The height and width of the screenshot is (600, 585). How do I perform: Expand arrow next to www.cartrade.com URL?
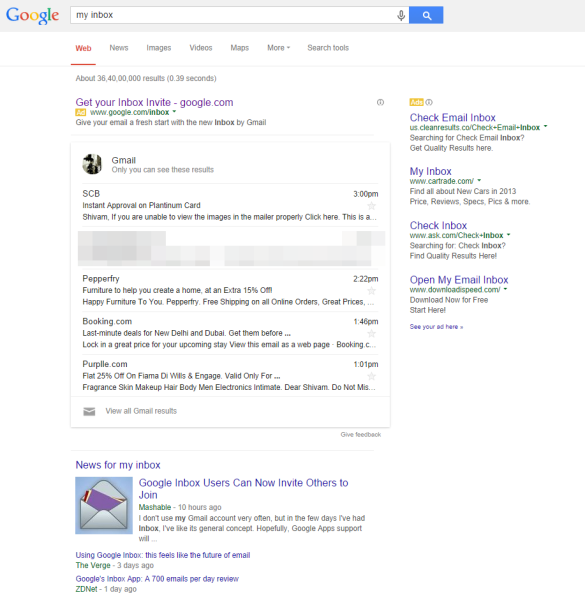(479, 180)
